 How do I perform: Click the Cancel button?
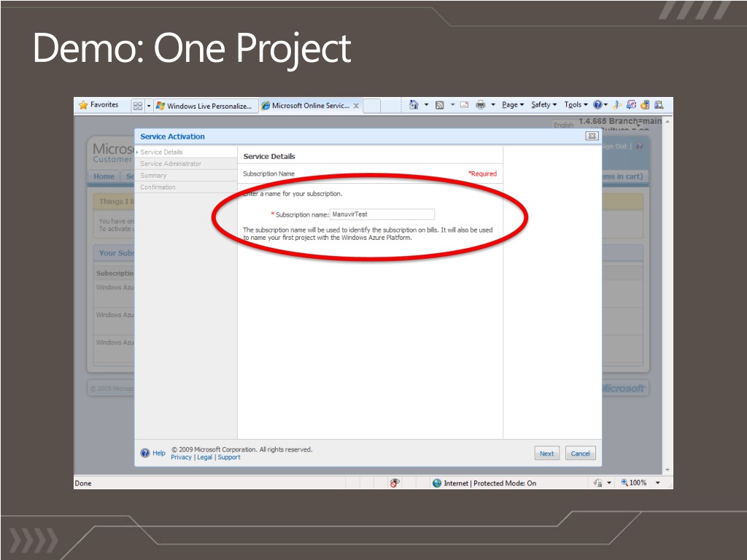(580, 454)
